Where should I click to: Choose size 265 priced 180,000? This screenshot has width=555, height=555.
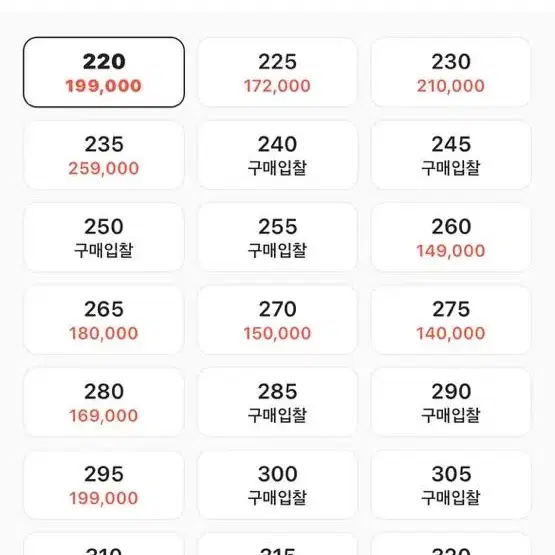tap(104, 320)
